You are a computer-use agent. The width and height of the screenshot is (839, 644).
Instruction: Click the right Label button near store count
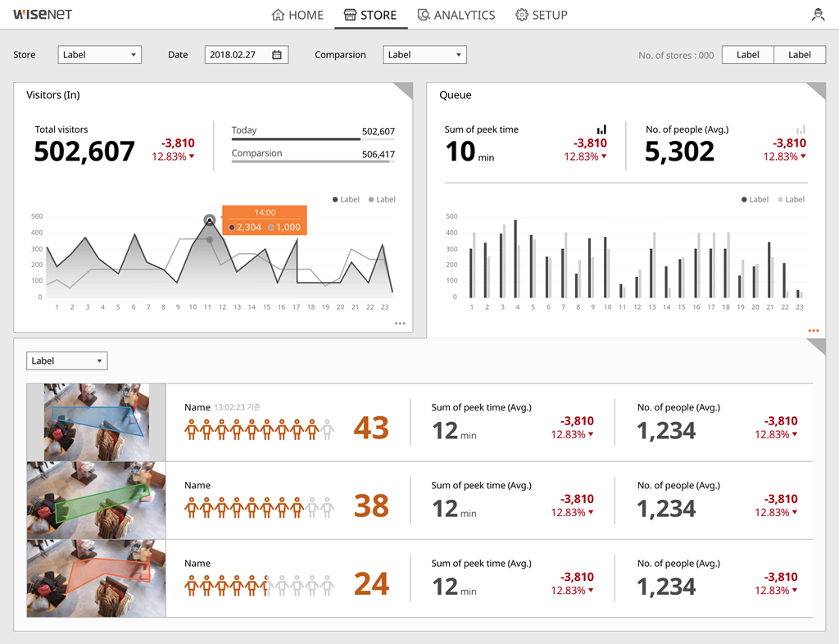point(800,55)
